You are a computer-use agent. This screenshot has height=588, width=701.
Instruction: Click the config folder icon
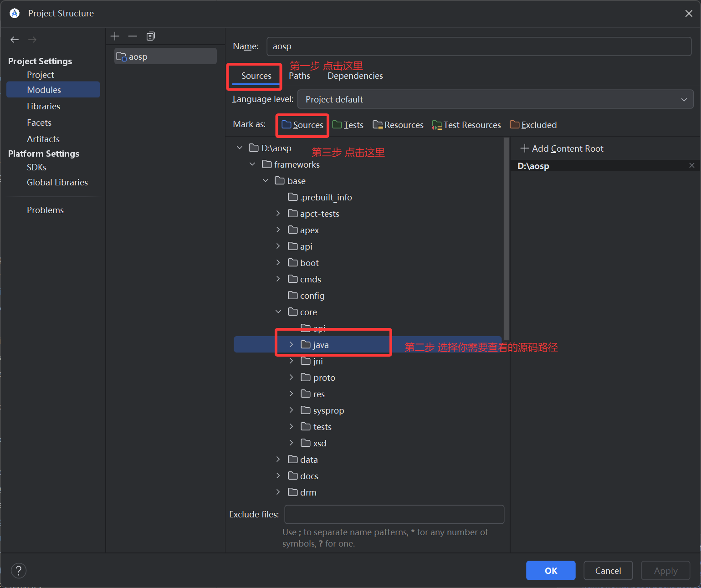pos(293,295)
